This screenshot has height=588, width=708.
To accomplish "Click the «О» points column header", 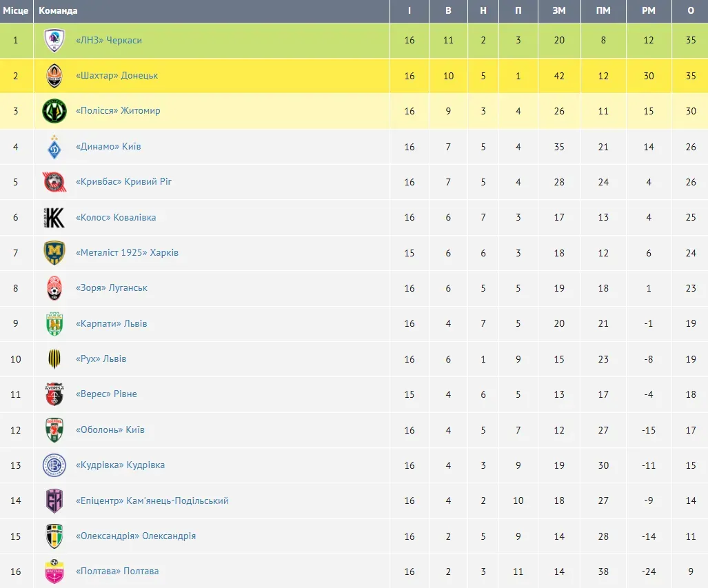I will click(691, 11).
